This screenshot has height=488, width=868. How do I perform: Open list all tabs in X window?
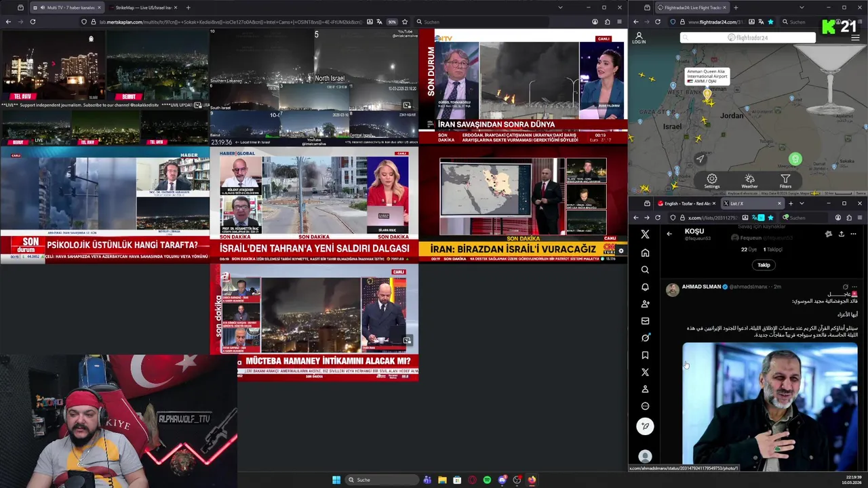802,203
